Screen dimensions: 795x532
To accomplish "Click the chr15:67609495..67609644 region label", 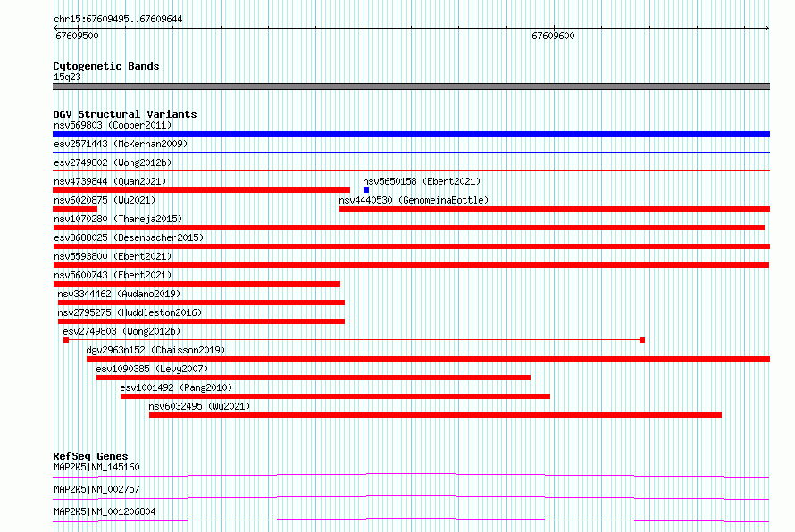I will pos(118,20).
